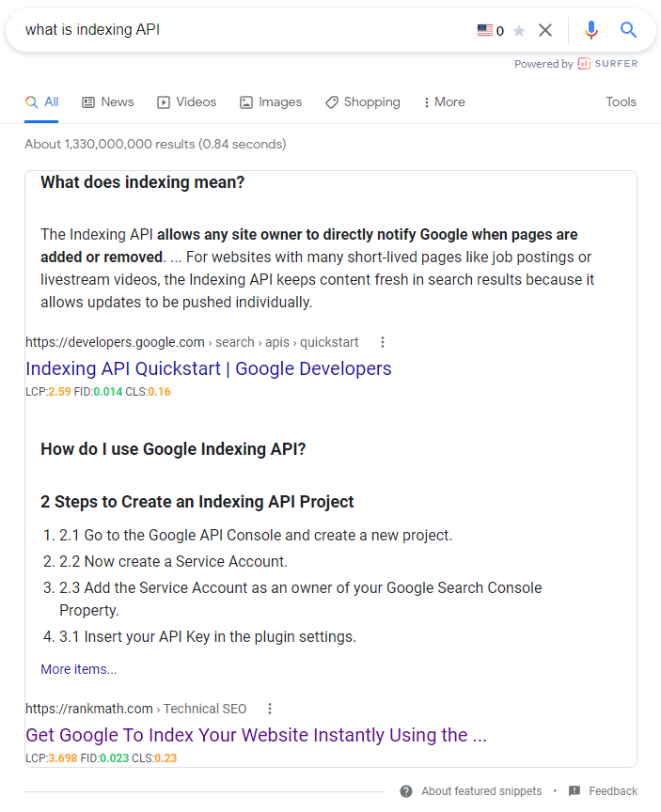Click the microphone voice search icon
The width and height of the screenshot is (661, 812).
pos(591,30)
